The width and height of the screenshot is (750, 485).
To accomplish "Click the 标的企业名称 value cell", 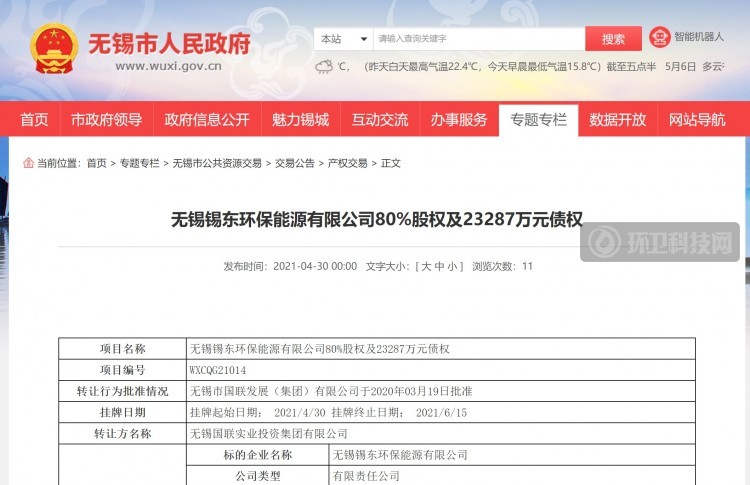I will (x=512, y=455).
